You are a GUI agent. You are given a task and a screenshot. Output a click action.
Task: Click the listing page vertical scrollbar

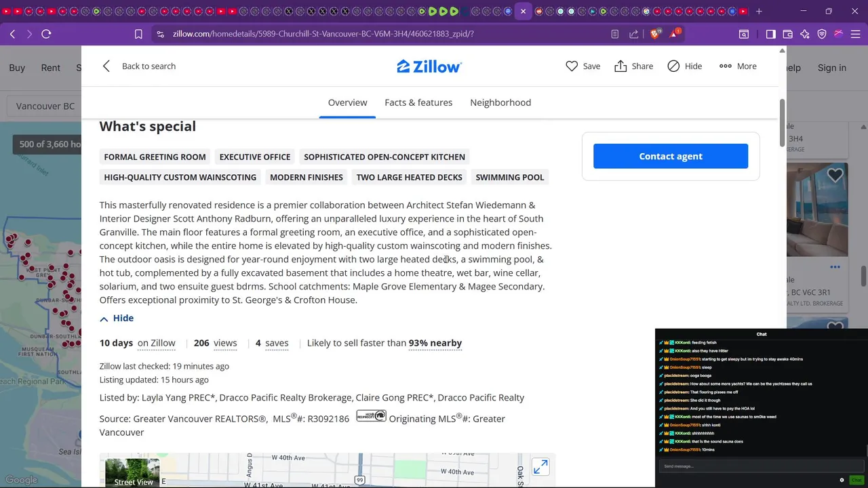tap(782, 122)
